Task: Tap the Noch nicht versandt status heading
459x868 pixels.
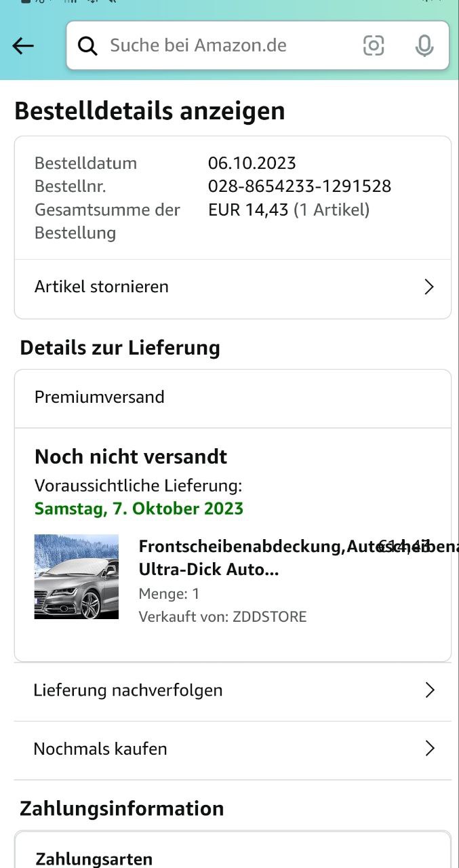Action: (131, 456)
